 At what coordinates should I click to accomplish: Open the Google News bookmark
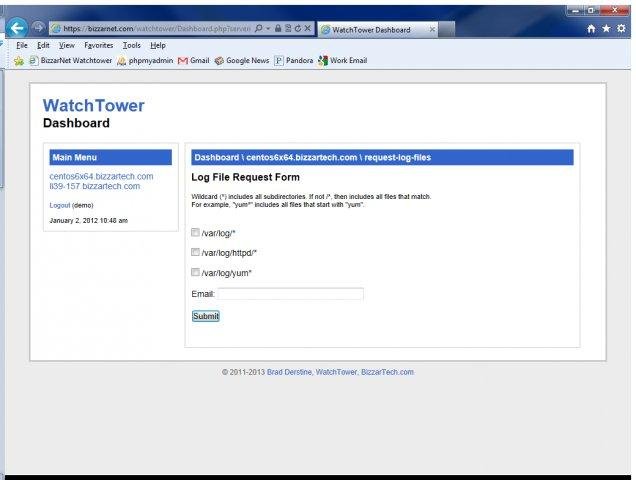pos(242,60)
